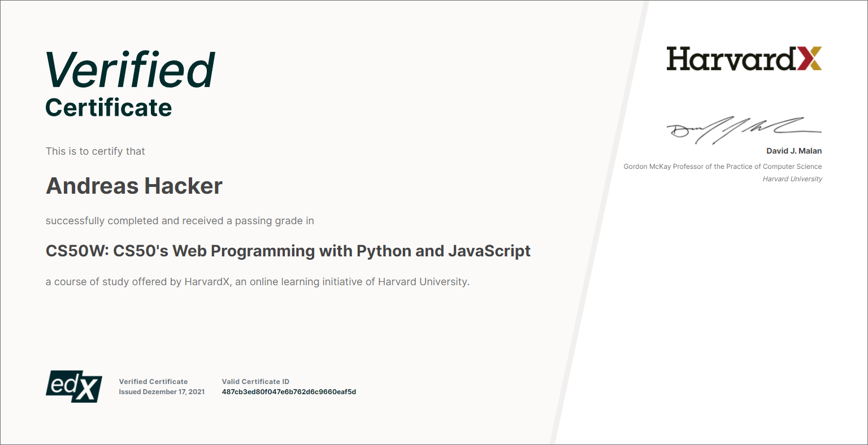Click David J. Malan's handwritten signature
The height and width of the screenshot is (445, 868).
744,130
